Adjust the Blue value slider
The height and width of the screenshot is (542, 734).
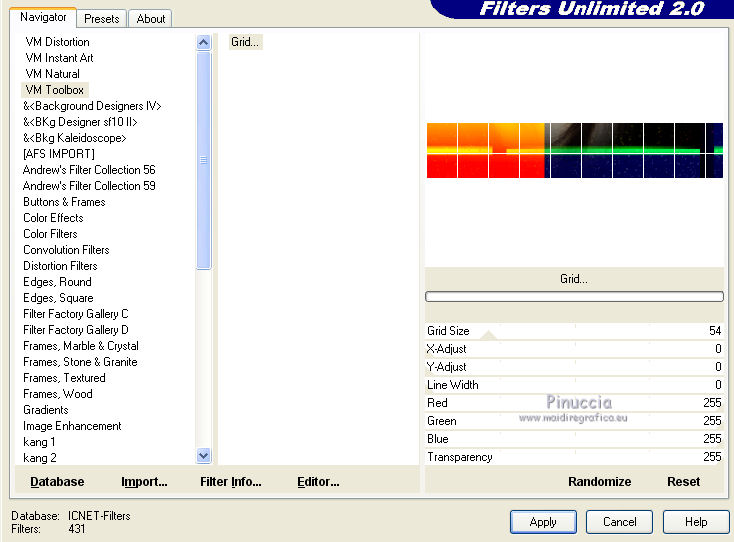coord(574,439)
